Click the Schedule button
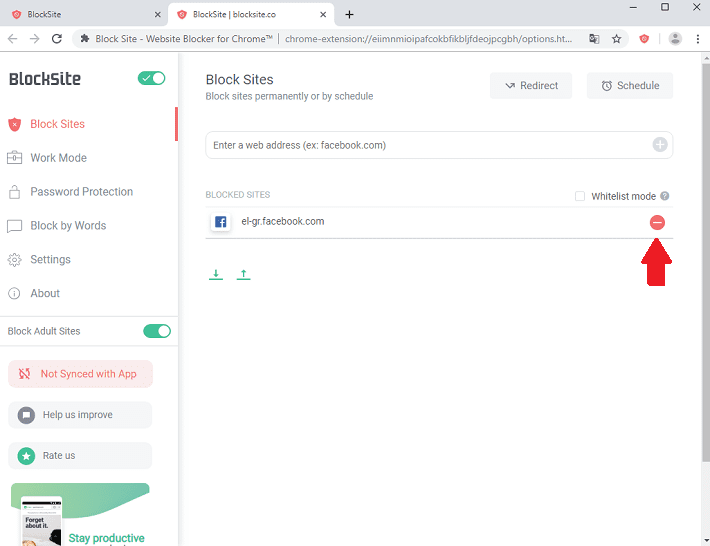 click(x=630, y=86)
